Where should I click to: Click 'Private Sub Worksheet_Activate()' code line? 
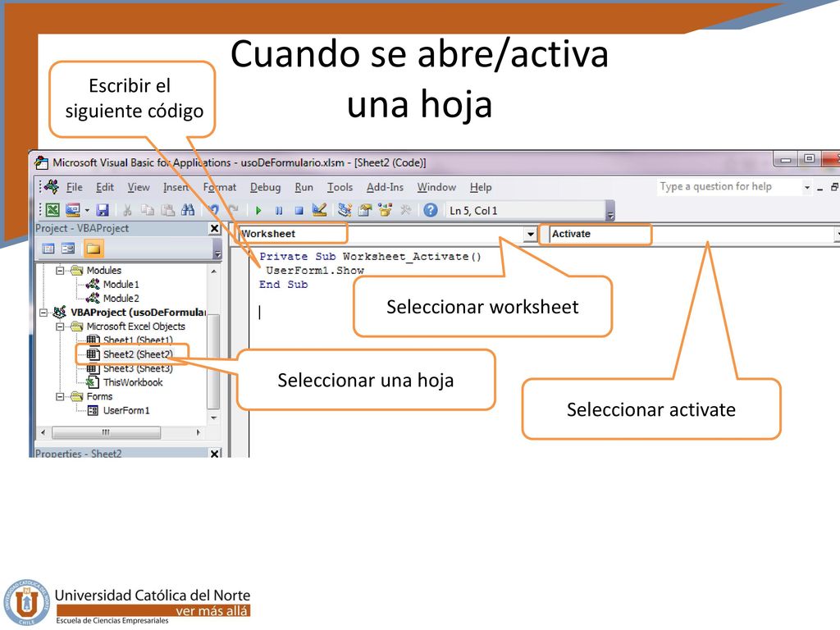tap(370, 257)
